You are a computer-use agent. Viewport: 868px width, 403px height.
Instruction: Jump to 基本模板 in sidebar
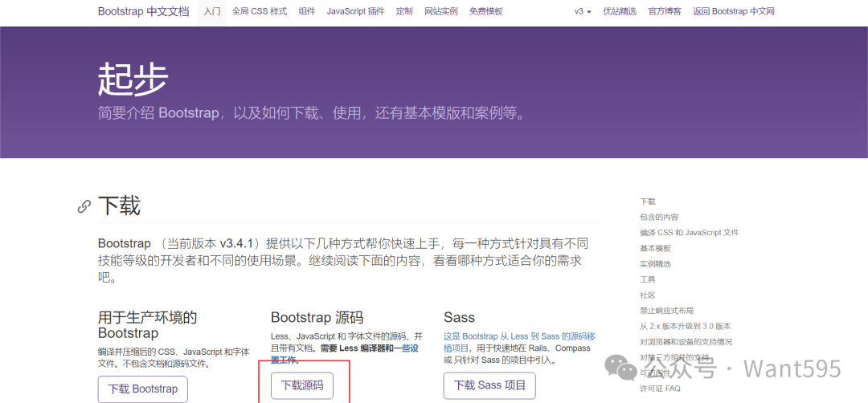click(x=656, y=248)
